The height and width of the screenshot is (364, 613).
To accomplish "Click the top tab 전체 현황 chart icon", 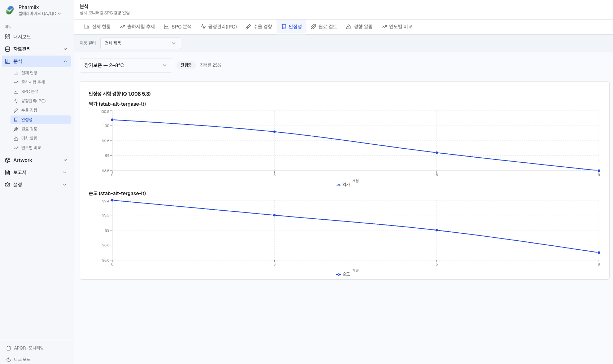I will pyautogui.click(x=87, y=27).
